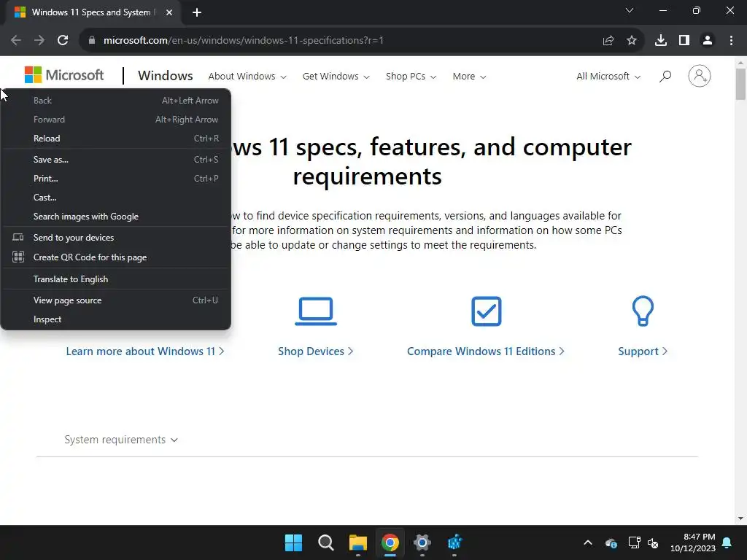
Task: Open notification bell in taskbar
Action: point(727,542)
